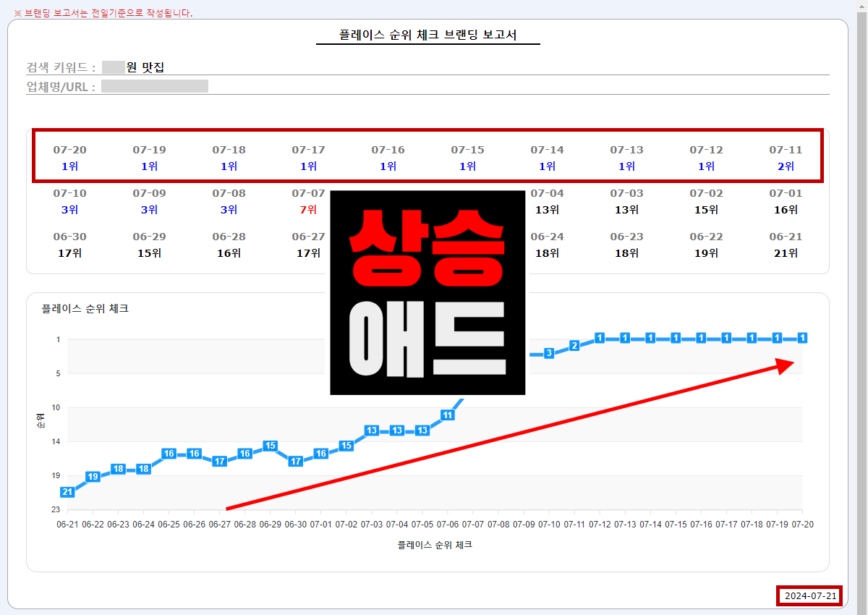868x615 pixels.
Task: Click the chart data point above 07-02 labeled 15
Action: pos(346,446)
